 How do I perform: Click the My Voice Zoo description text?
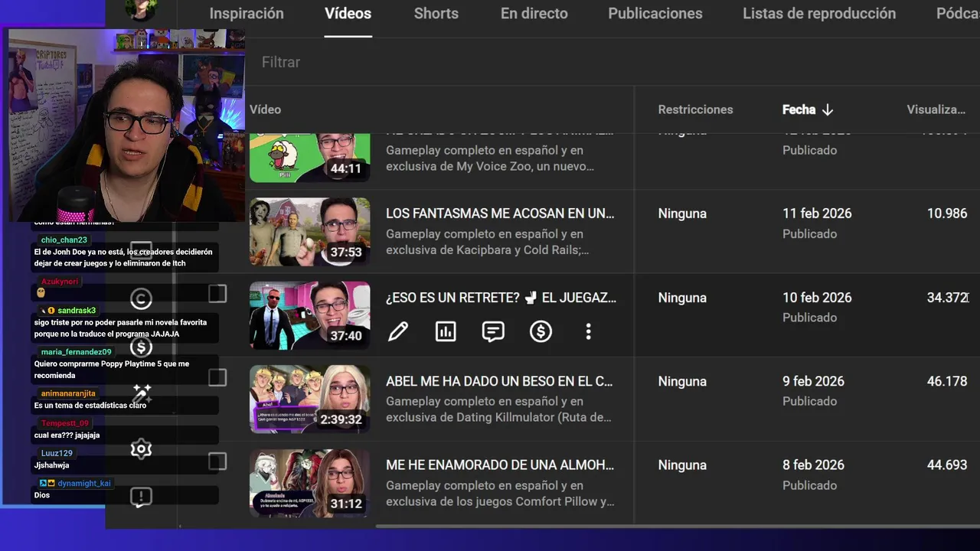click(490, 158)
